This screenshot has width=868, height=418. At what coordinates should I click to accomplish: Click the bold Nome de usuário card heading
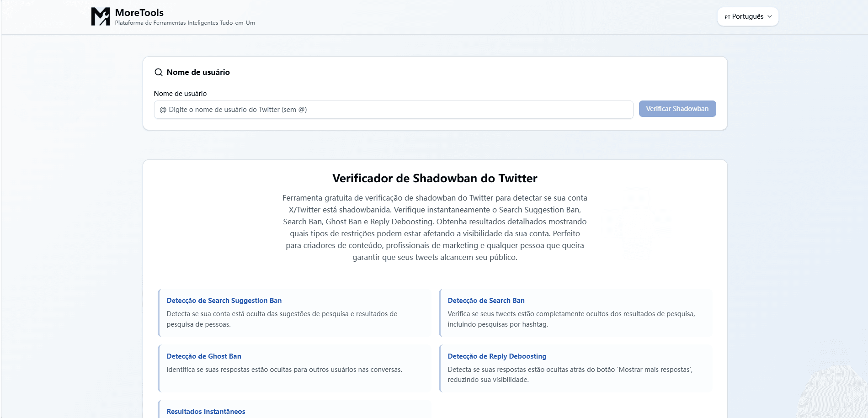coord(198,72)
